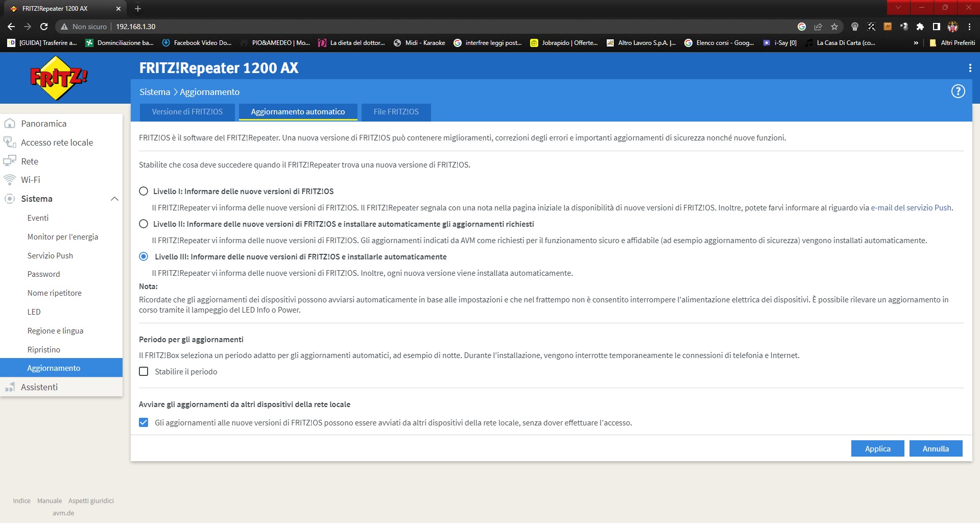Click the Assistenti icon
The width and height of the screenshot is (980, 523).
(x=10, y=387)
